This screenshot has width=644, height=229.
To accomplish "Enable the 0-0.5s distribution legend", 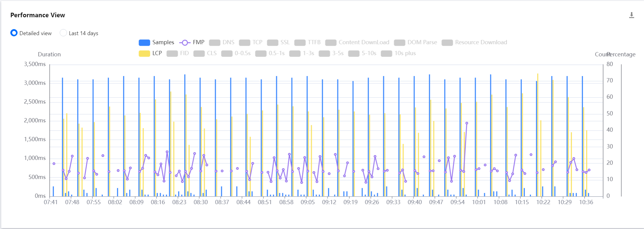I will tap(236, 53).
